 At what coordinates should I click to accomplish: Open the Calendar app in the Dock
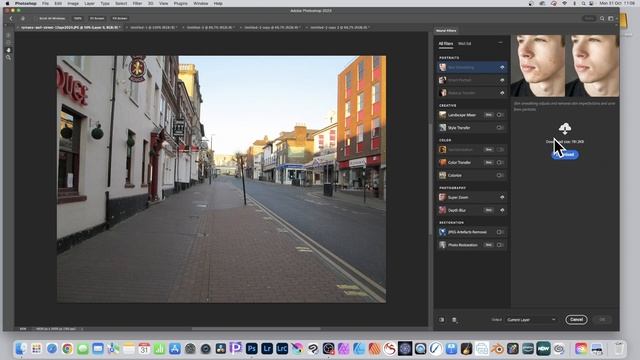click(x=144, y=349)
